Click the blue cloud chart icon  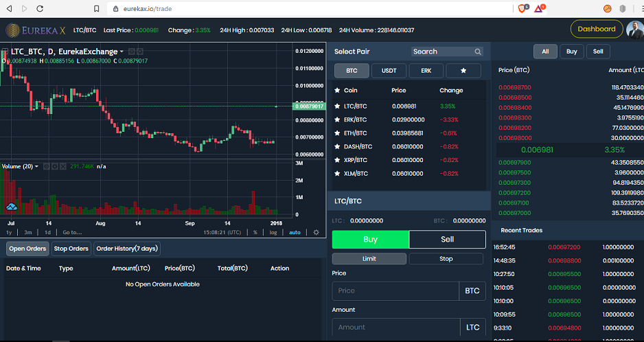coord(12,207)
